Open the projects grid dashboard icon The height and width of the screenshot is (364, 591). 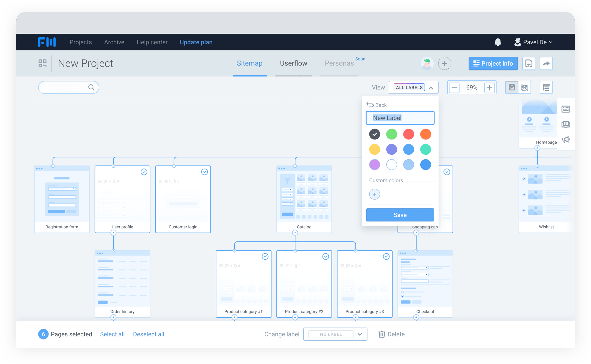click(43, 63)
